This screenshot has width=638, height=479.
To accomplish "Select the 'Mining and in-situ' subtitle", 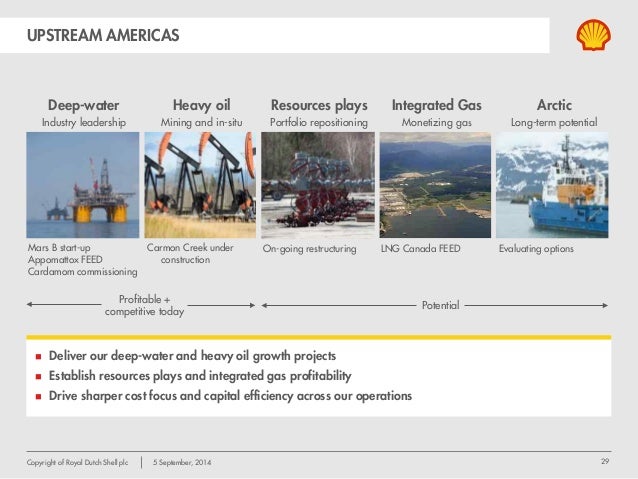I will [201, 122].
